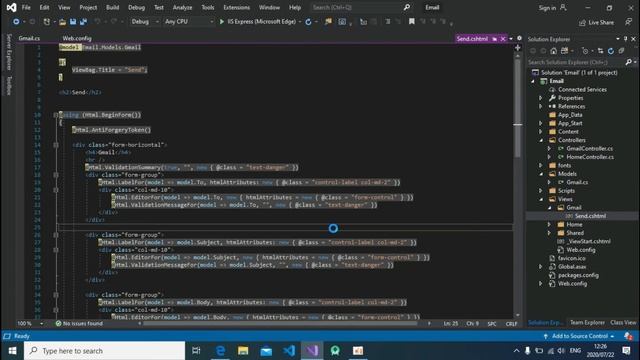The height and width of the screenshot is (360, 640).
Task: Toggle the SPC indentation indicator
Action: pos(492,324)
